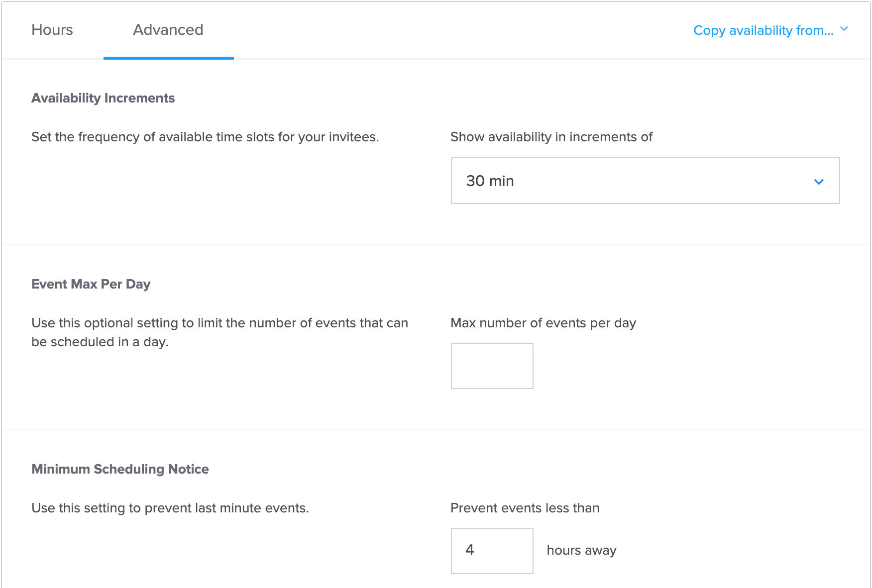Click hours away label beside the input

(581, 550)
